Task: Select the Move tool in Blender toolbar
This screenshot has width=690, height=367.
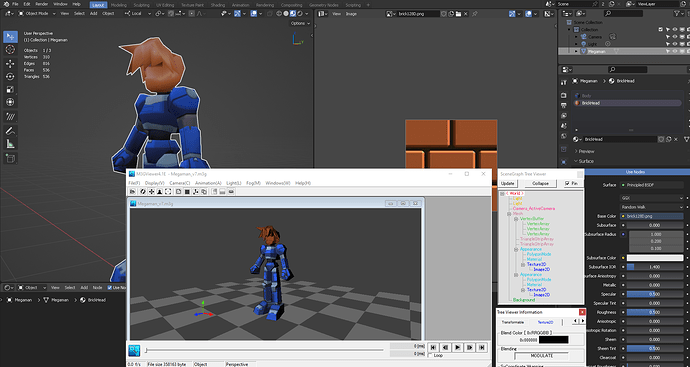Action: [11, 64]
